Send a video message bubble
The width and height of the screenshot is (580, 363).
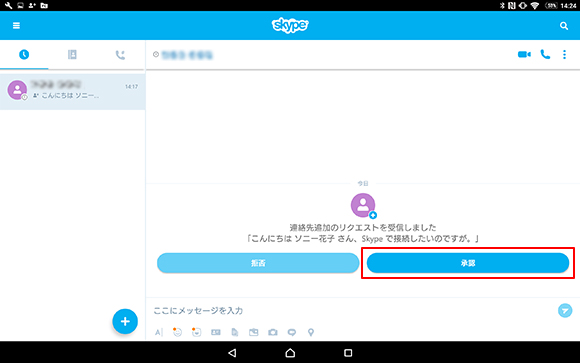292,332
